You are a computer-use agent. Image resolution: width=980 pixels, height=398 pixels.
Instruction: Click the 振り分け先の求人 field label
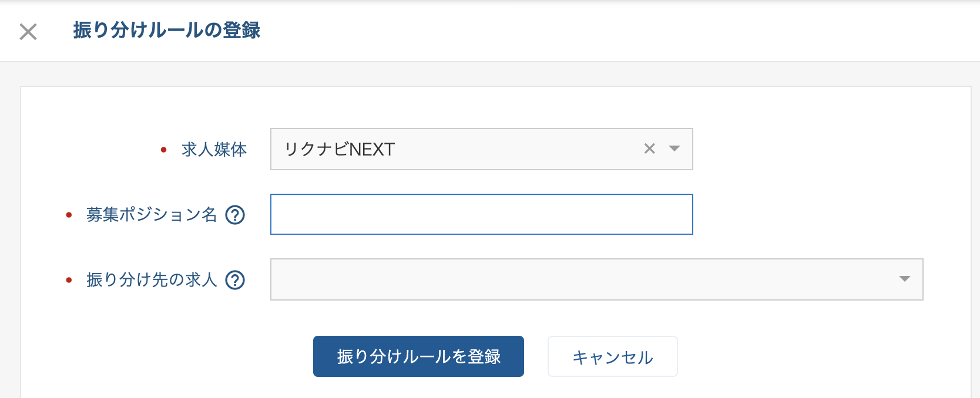(152, 280)
